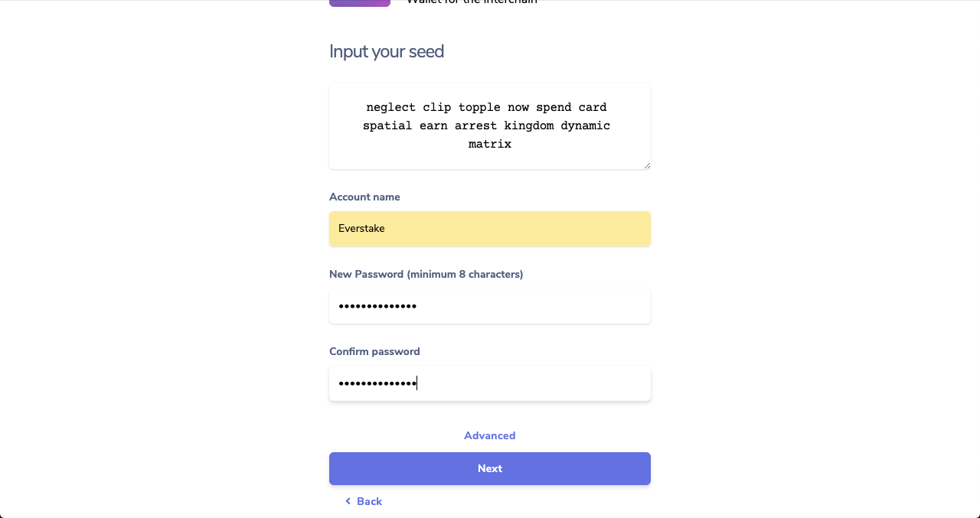Click the Account name field containing Everstake
Viewport: 980px width, 518px height.
[x=490, y=229]
